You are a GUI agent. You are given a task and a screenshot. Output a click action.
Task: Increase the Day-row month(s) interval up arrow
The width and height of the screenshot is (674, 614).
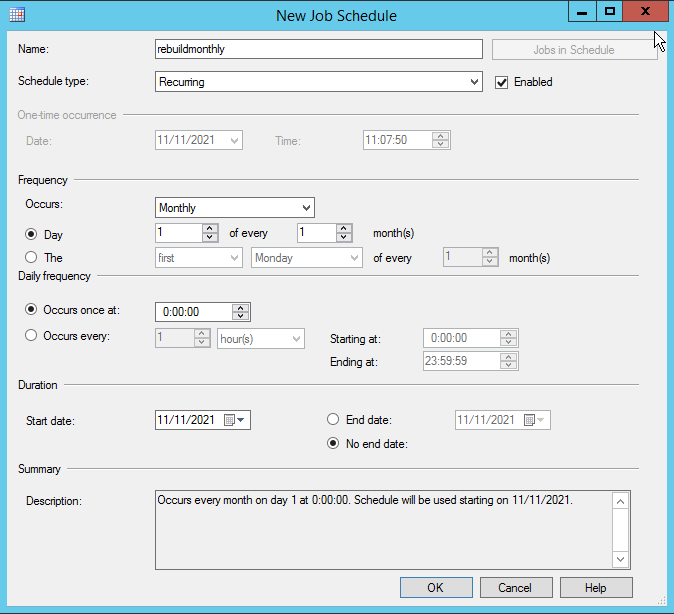tap(343, 228)
